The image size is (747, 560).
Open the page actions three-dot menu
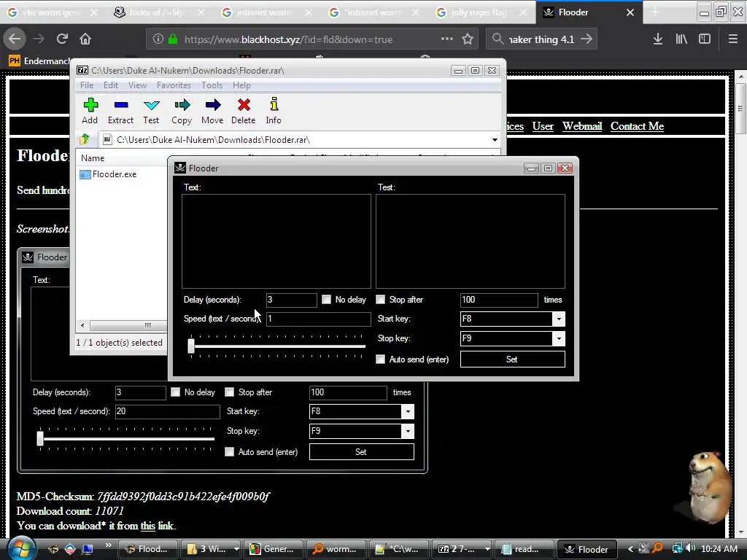[447, 39]
